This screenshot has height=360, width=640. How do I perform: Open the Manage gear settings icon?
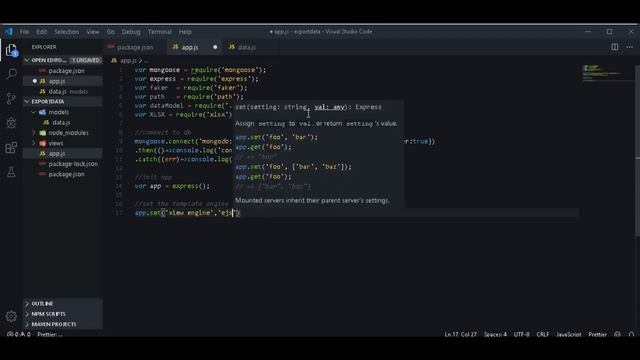11,316
